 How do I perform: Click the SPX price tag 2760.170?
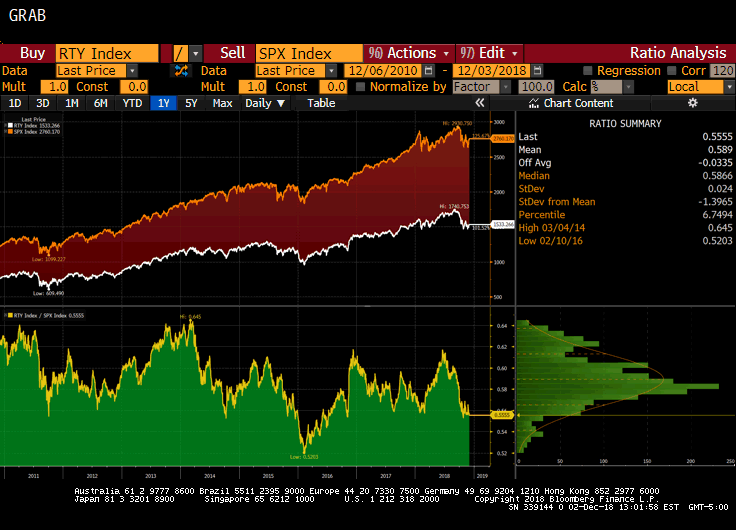click(x=503, y=138)
